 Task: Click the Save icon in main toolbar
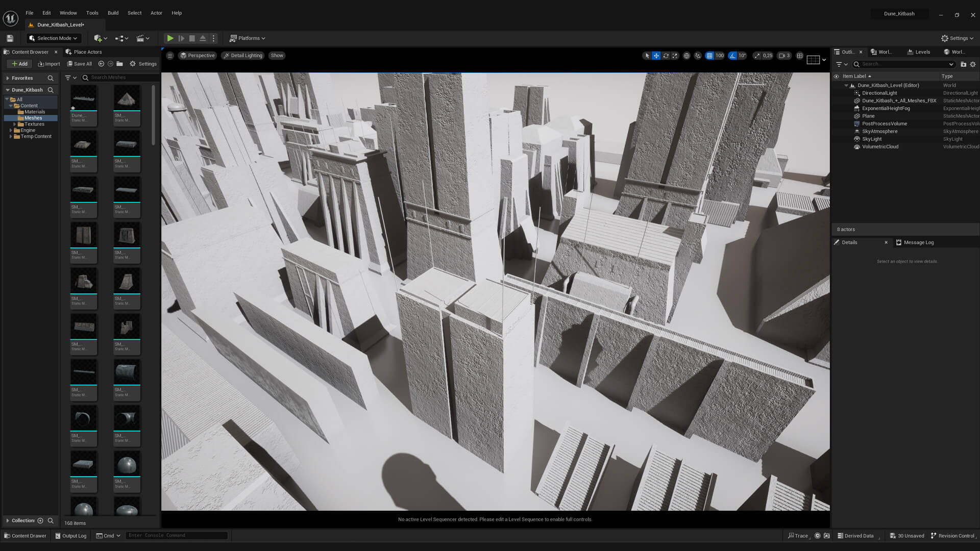coord(10,38)
